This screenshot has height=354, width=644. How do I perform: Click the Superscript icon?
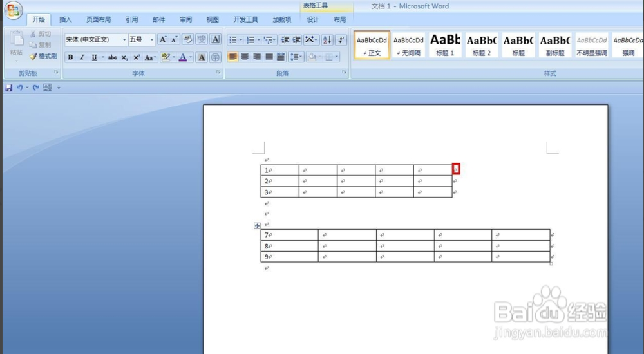click(x=137, y=57)
